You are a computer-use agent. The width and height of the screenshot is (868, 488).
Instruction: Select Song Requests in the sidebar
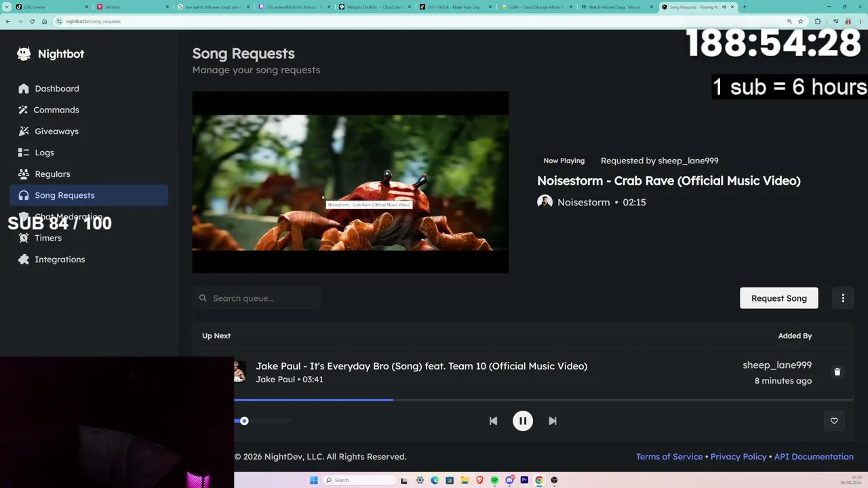click(x=89, y=195)
